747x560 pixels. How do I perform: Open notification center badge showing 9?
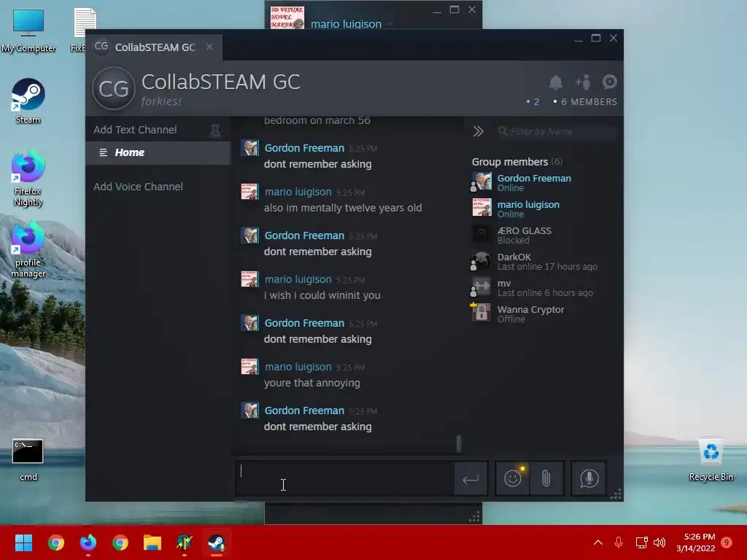pyautogui.click(x=727, y=542)
